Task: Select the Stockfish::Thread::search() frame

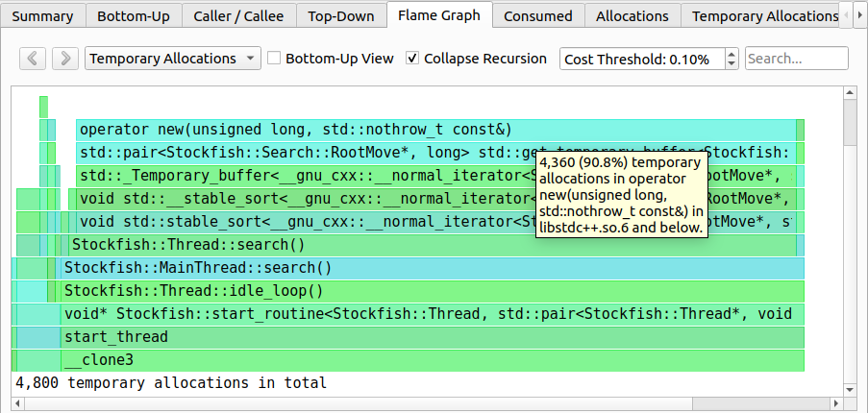Action: point(433,245)
